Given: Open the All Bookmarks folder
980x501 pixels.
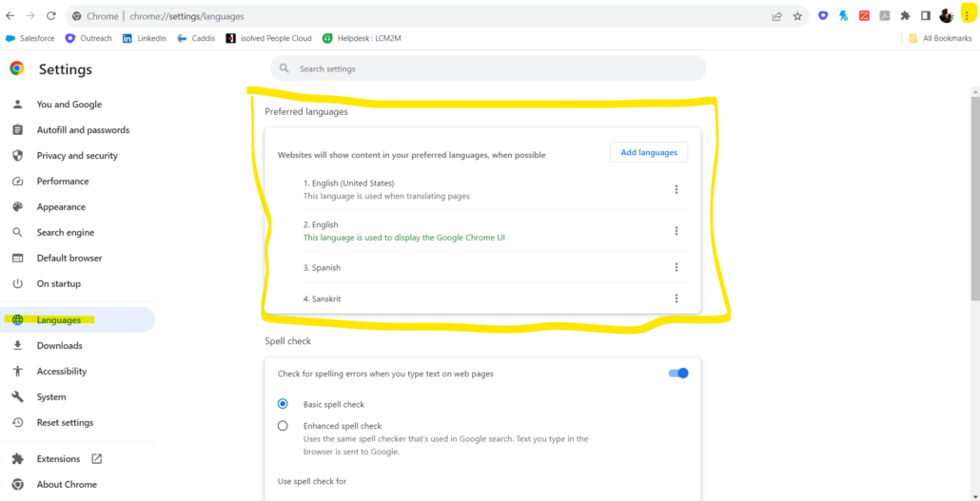Looking at the screenshot, I should click(941, 38).
